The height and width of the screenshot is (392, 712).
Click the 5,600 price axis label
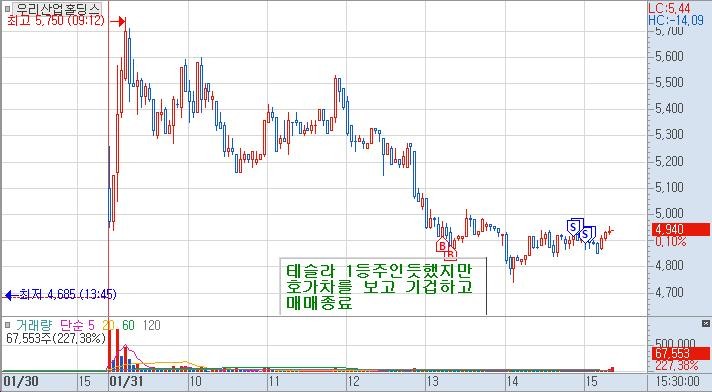[x=669, y=57]
